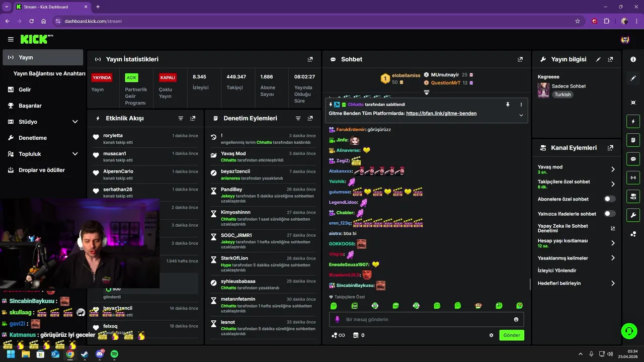This screenshot has width=644, height=362.
Task: Click the purple microphone icon in message box
Action: (337, 319)
